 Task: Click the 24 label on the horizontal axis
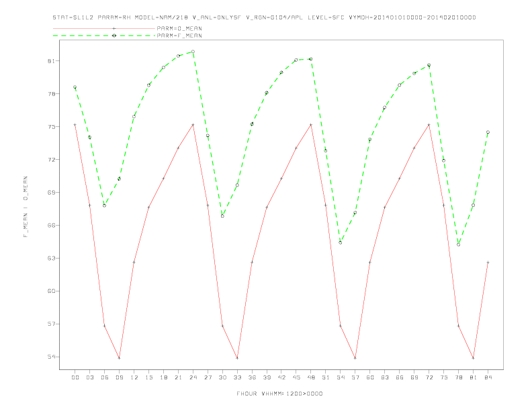193,377
